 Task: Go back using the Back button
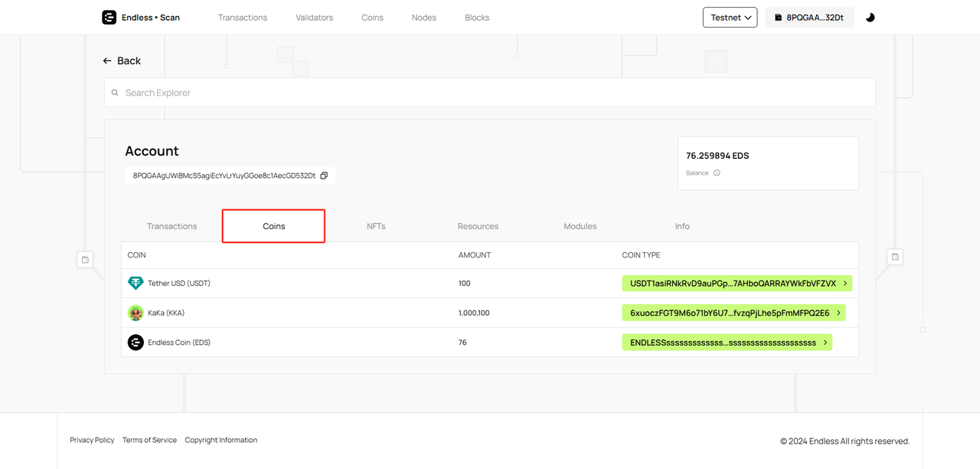(x=122, y=61)
